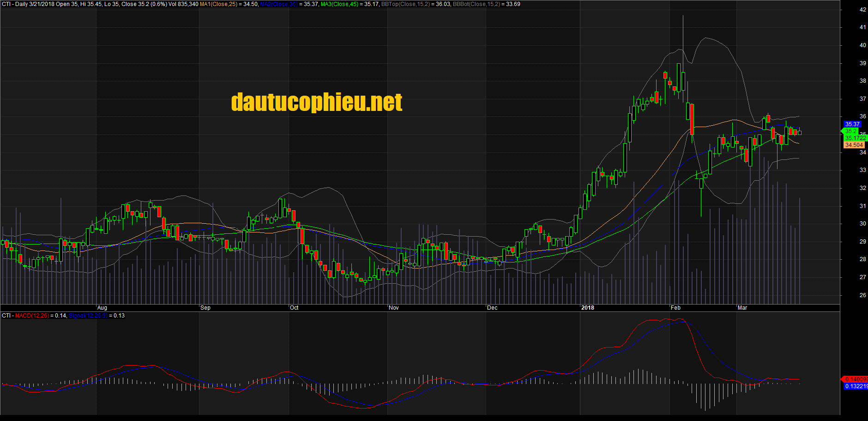This screenshot has height=421, width=868.
Task: Click the 42 price axis label
Action: 862,10
